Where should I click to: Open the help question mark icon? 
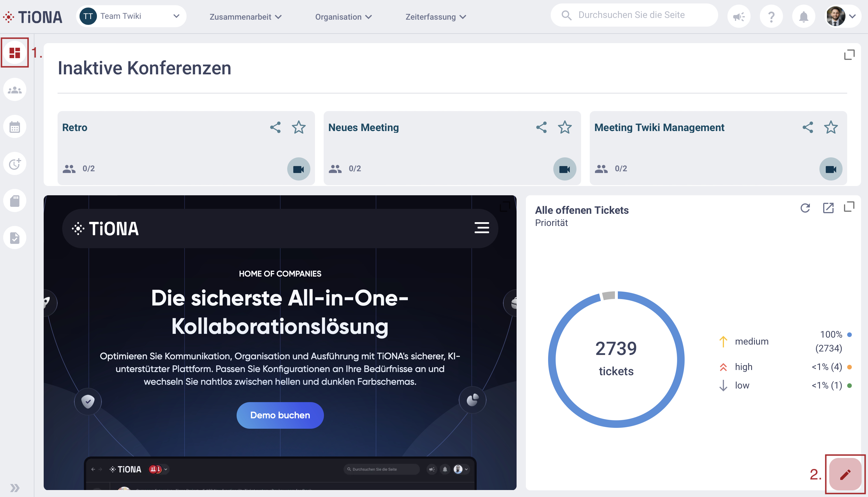[x=771, y=16]
